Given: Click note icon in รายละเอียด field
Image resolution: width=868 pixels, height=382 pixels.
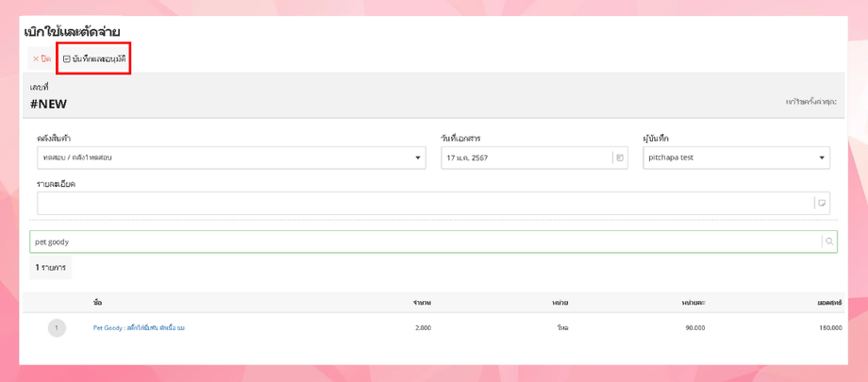Looking at the screenshot, I should [822, 203].
